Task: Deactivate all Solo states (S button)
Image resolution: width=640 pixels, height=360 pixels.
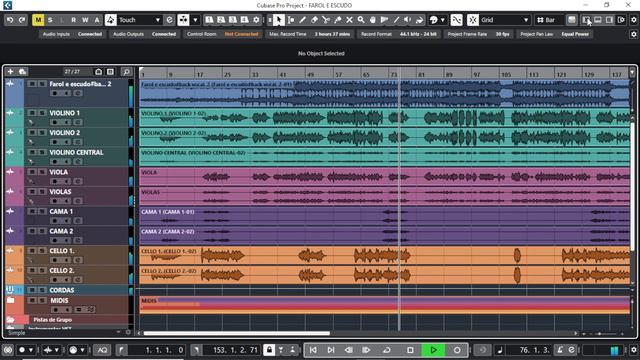Action: click(50, 20)
